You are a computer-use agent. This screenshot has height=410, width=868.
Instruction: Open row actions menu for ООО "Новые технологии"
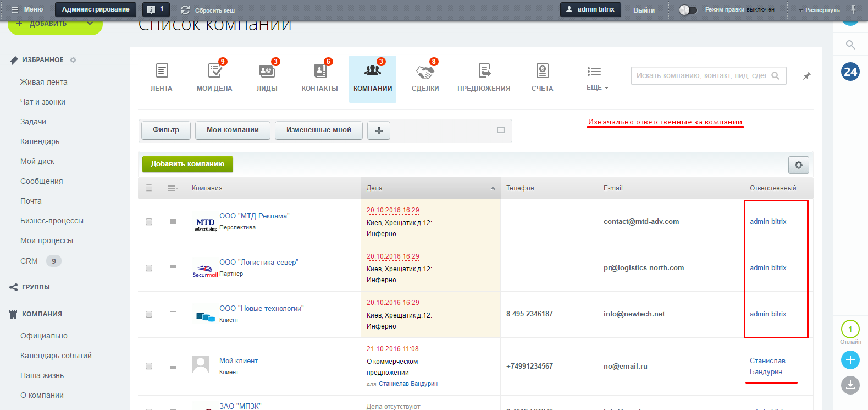click(173, 314)
